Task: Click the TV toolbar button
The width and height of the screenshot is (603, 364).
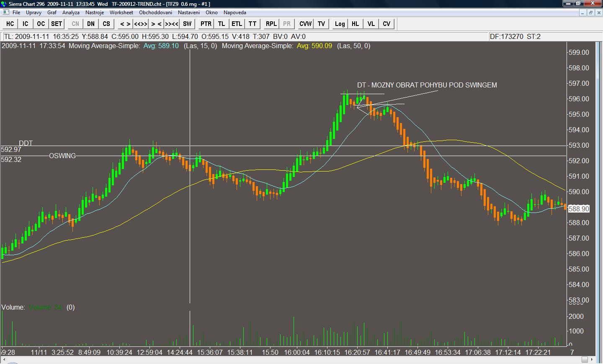Action: click(x=321, y=24)
